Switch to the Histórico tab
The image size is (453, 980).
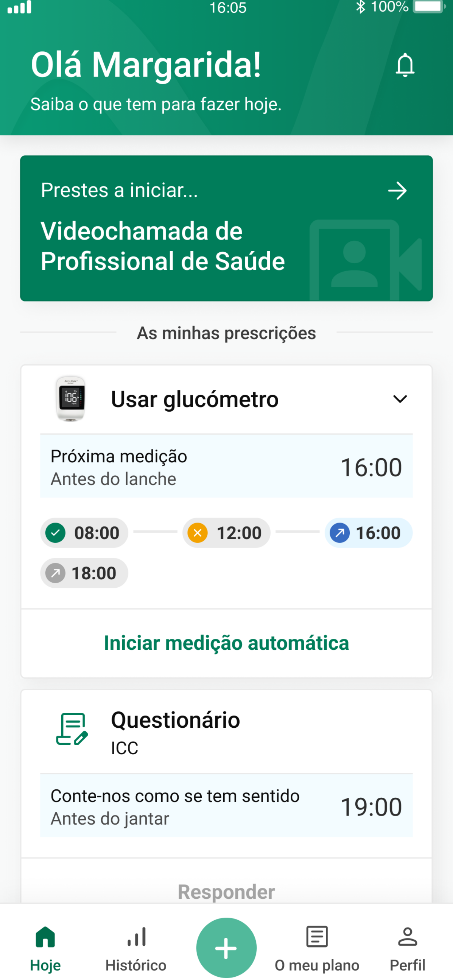(x=136, y=948)
